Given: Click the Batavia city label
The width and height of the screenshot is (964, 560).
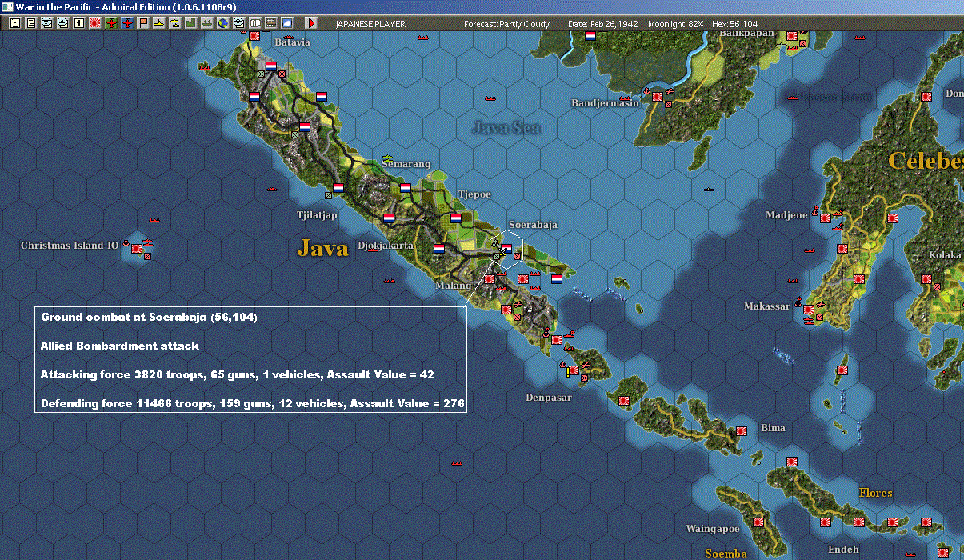Looking at the screenshot, I should pyautogui.click(x=292, y=42).
